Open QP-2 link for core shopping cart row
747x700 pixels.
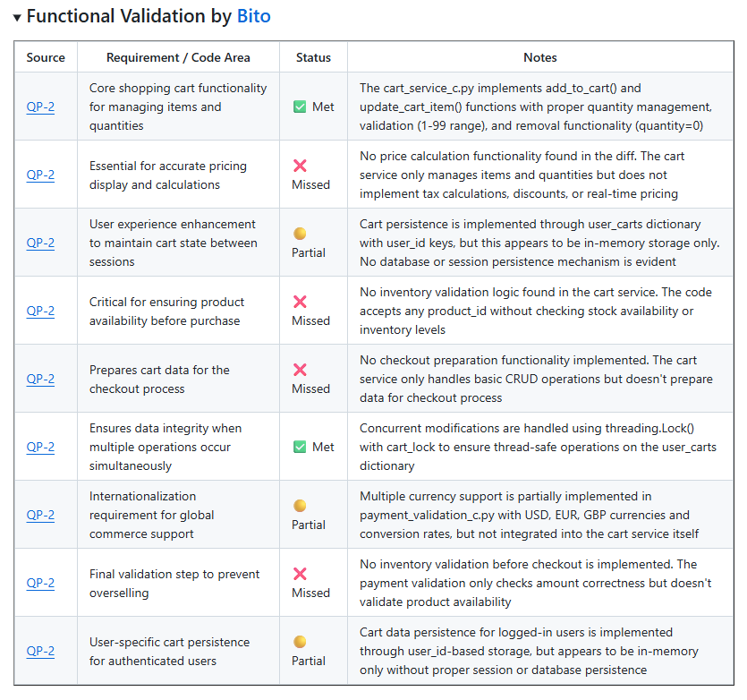(40, 107)
